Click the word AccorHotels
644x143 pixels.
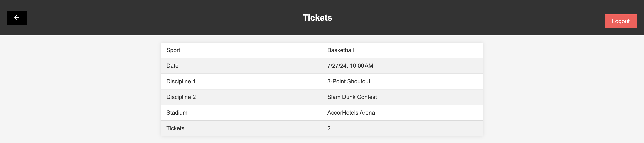coord(342,113)
